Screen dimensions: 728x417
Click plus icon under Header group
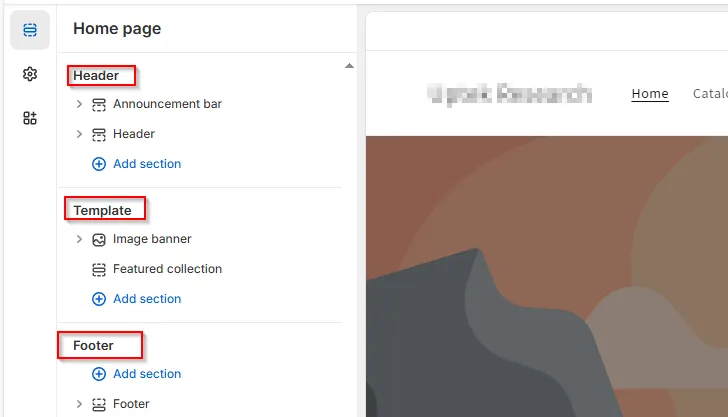98,164
